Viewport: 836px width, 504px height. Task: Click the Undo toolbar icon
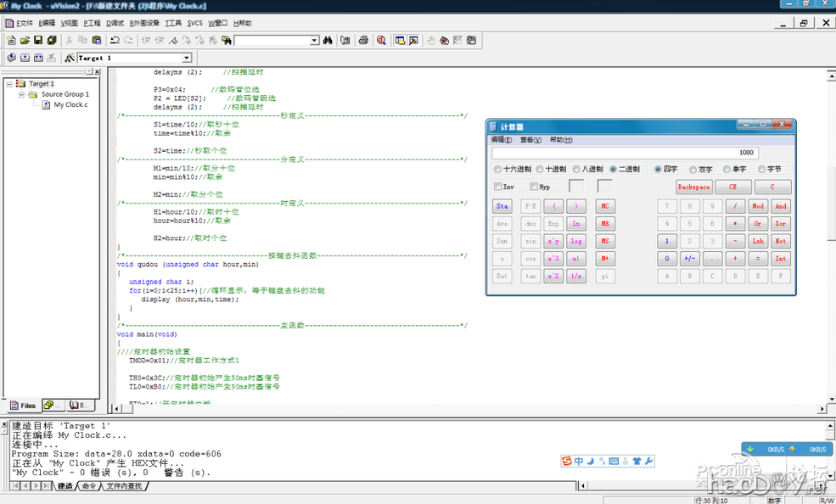[115, 40]
